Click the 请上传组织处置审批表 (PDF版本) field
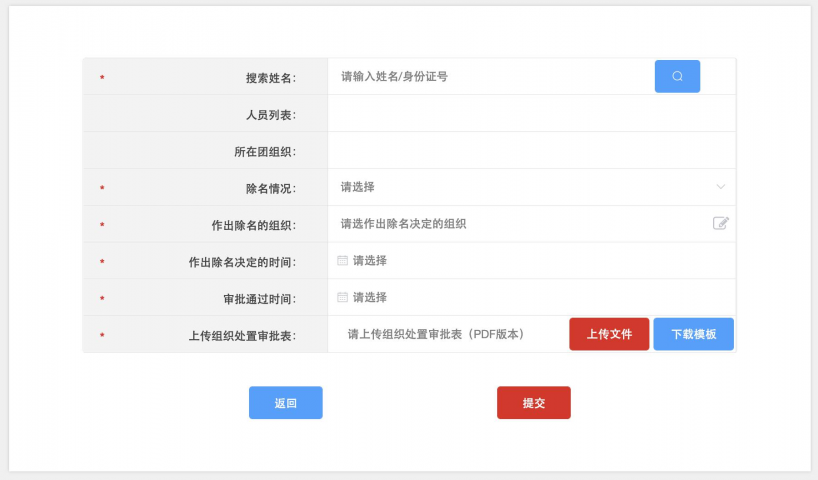Viewport: 818px width, 480px height. (x=437, y=334)
